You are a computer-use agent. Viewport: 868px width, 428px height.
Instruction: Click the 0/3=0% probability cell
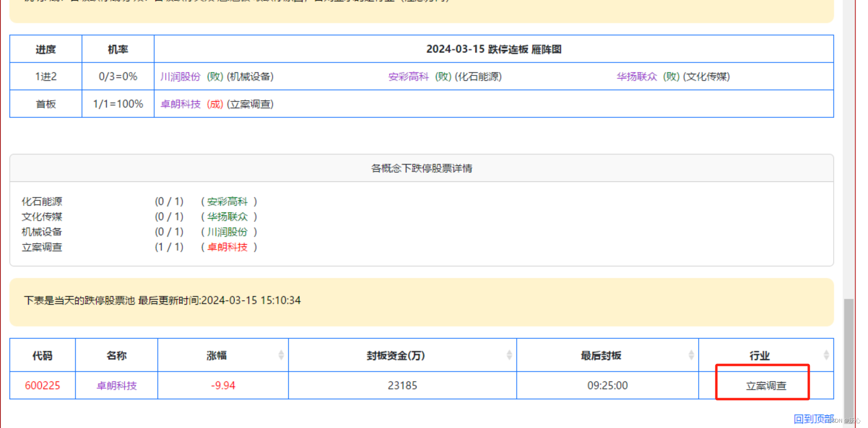(118, 77)
